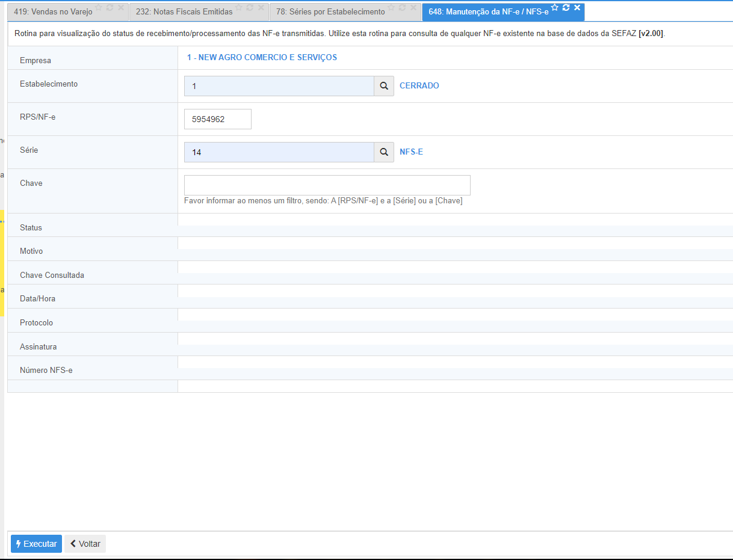Viewport: 733px width, 560px height.
Task: Click the [v2.00] version text
Action: [651, 34]
